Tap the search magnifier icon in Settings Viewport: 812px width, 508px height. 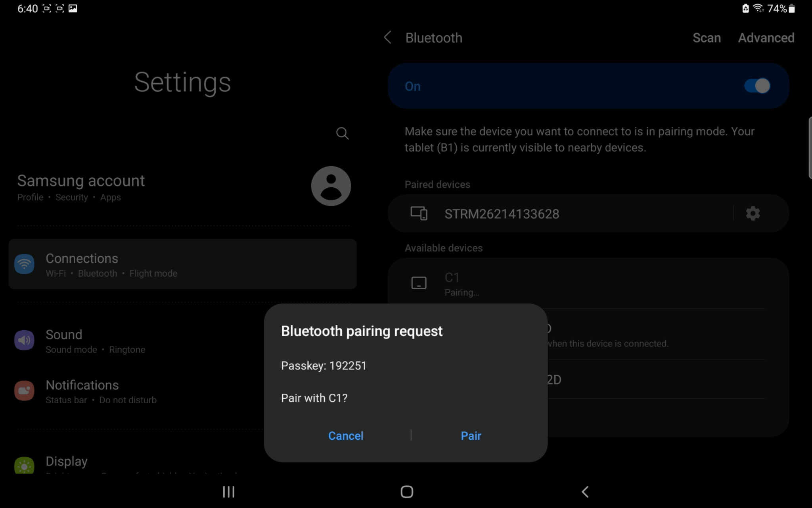click(x=342, y=133)
